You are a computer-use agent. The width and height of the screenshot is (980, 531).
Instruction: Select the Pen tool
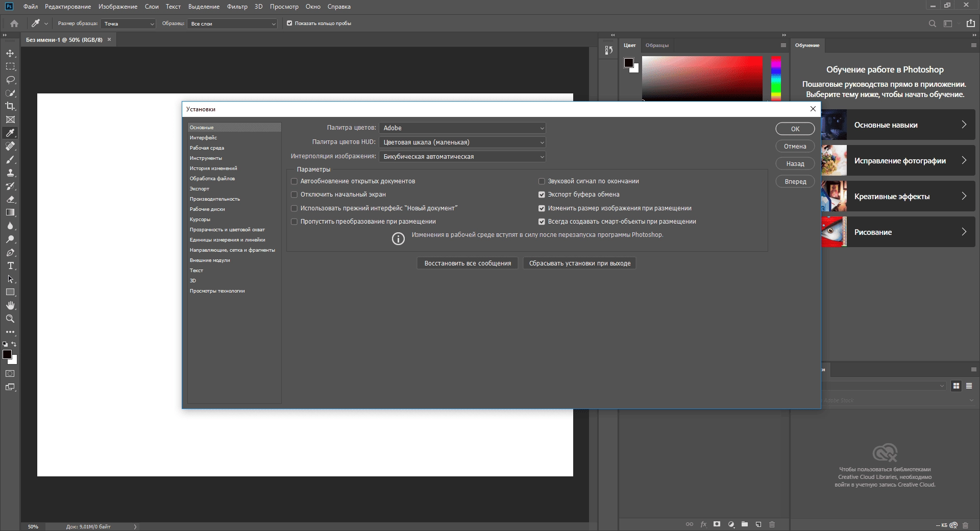[10, 253]
